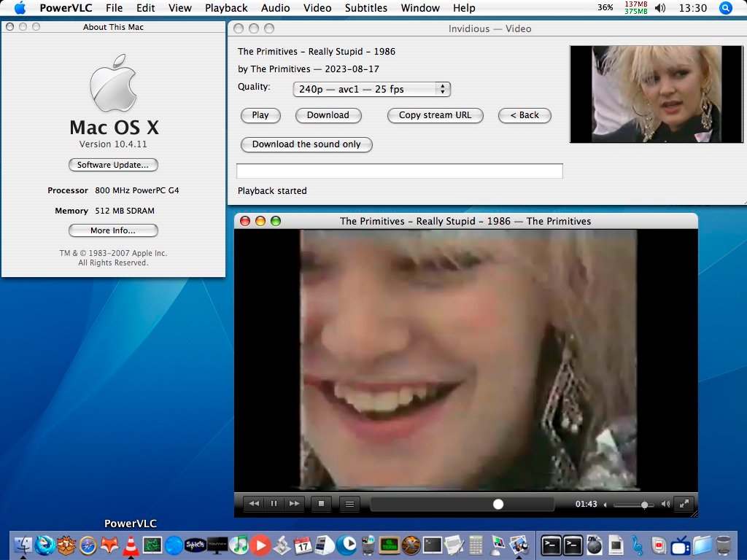Image resolution: width=747 pixels, height=560 pixels.
Task: Open the Audio menu
Action: pos(275,8)
